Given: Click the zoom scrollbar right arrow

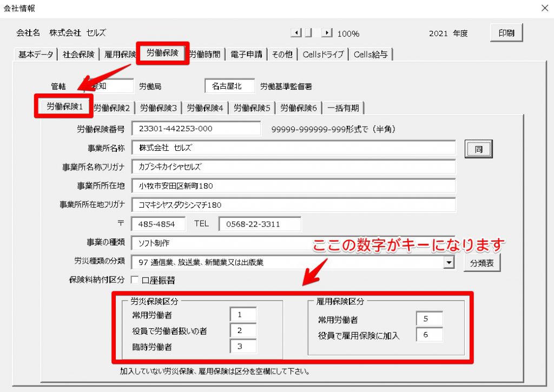Looking at the screenshot, I should pos(327,33).
